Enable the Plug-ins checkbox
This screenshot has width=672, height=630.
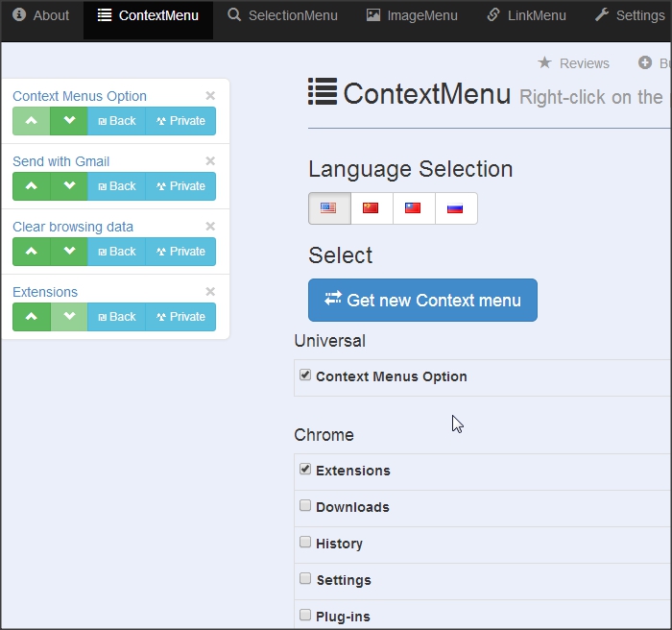point(305,615)
